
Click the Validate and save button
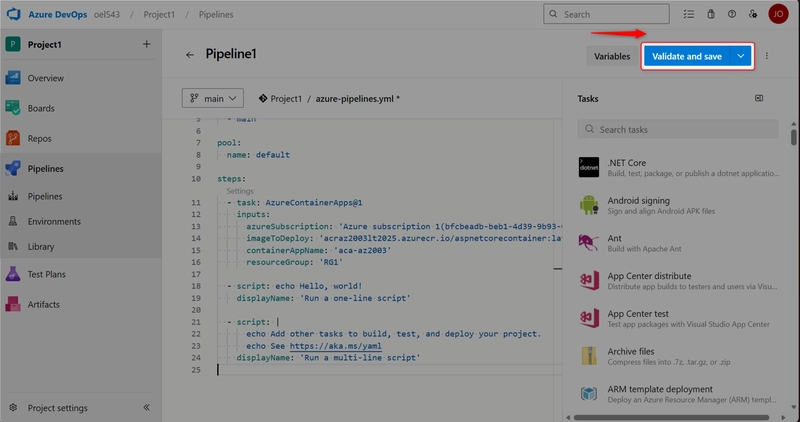click(687, 57)
